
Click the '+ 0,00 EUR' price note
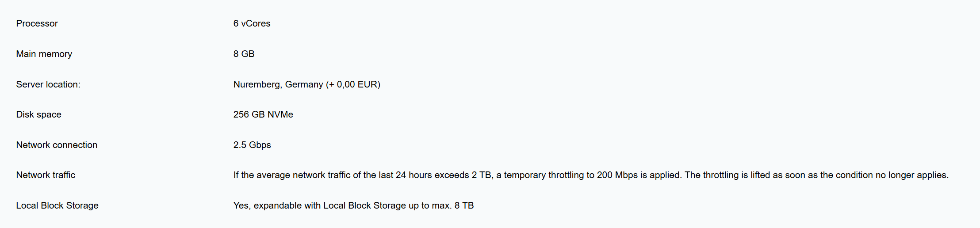[x=353, y=84]
